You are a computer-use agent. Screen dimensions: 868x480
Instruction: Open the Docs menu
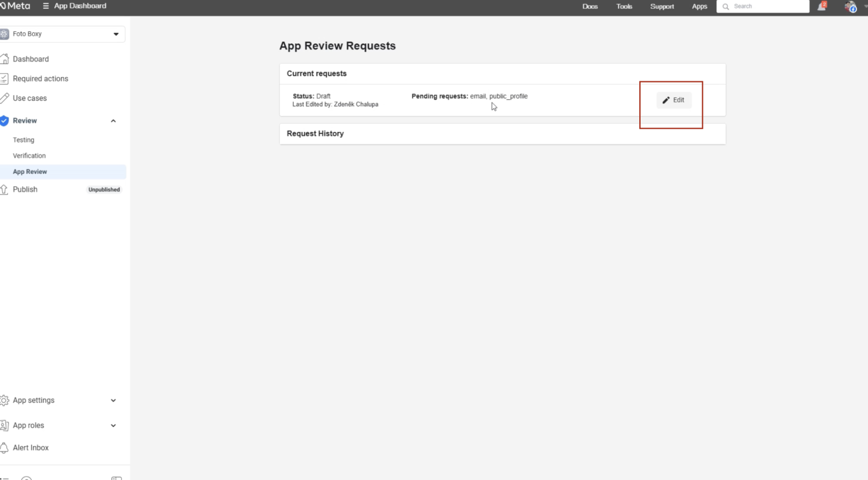590,6
